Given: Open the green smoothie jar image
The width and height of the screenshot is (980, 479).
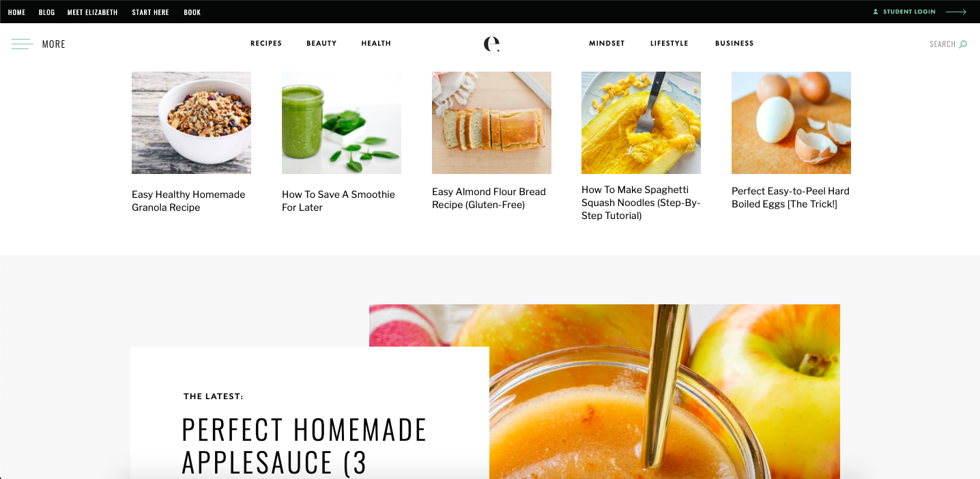Looking at the screenshot, I should pos(341,123).
